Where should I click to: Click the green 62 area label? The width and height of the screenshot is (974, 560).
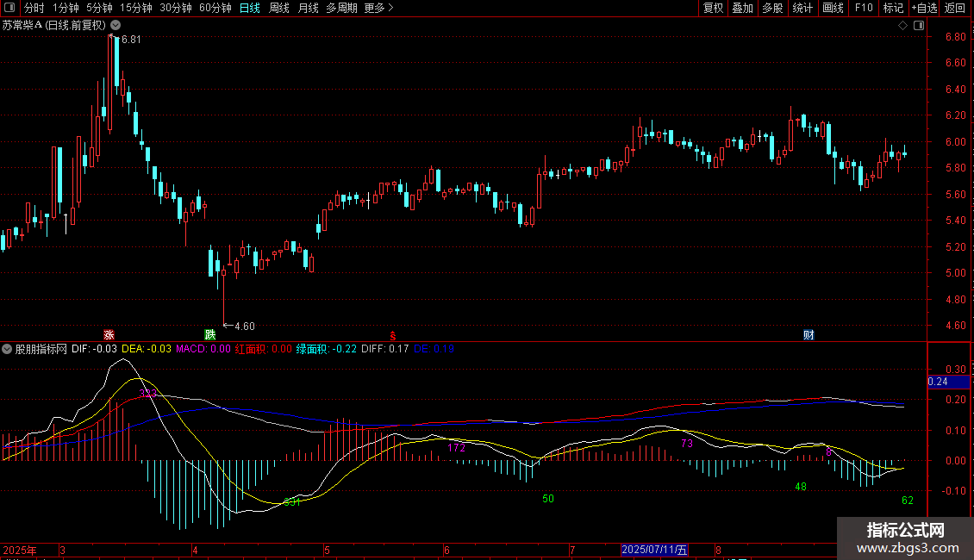pyautogui.click(x=908, y=501)
